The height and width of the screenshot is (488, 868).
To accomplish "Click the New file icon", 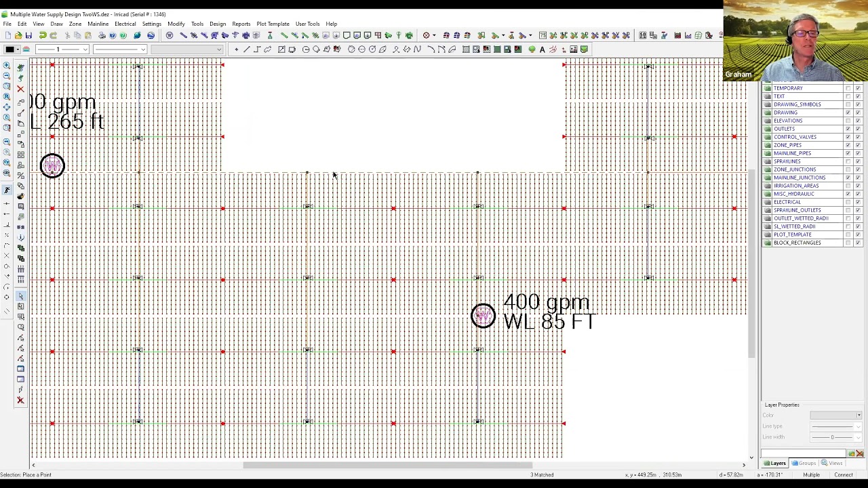I will 7,35.
